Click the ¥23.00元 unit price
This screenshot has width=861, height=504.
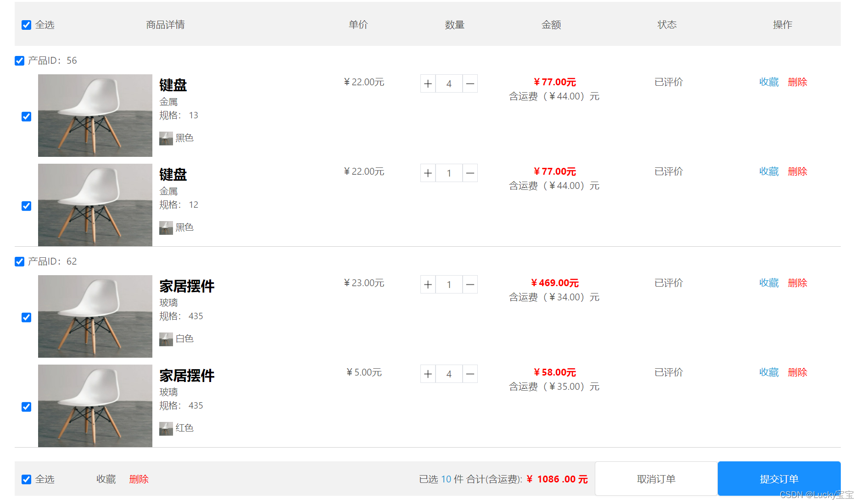click(x=364, y=283)
